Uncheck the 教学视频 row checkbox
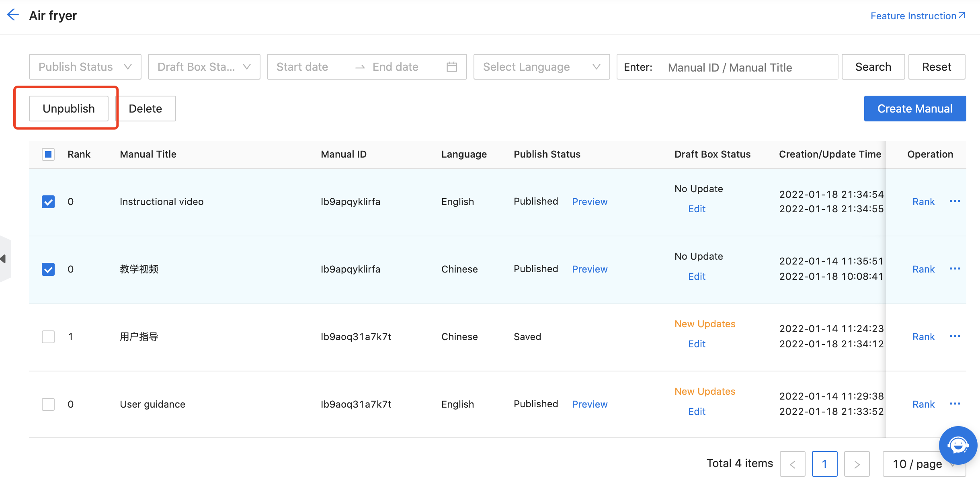Viewport: 980px width, 484px height. [48, 269]
